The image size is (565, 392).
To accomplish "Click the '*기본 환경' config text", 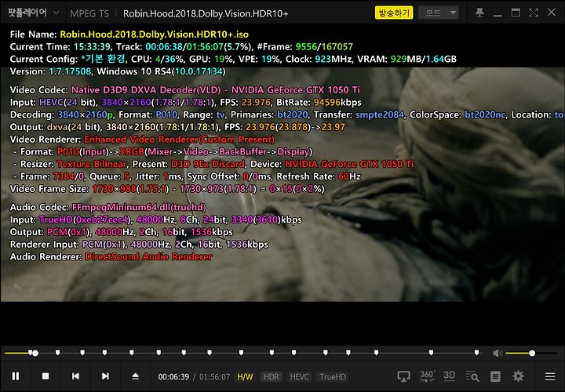I will (103, 59).
